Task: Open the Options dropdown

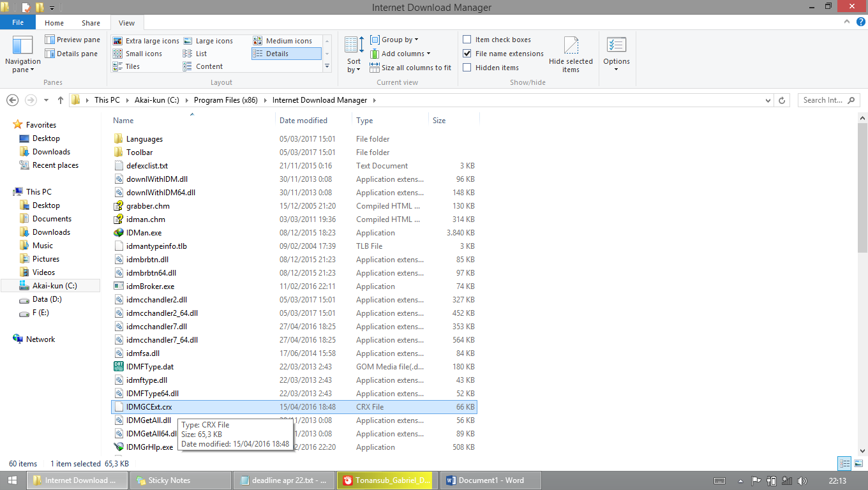Action: (x=616, y=55)
